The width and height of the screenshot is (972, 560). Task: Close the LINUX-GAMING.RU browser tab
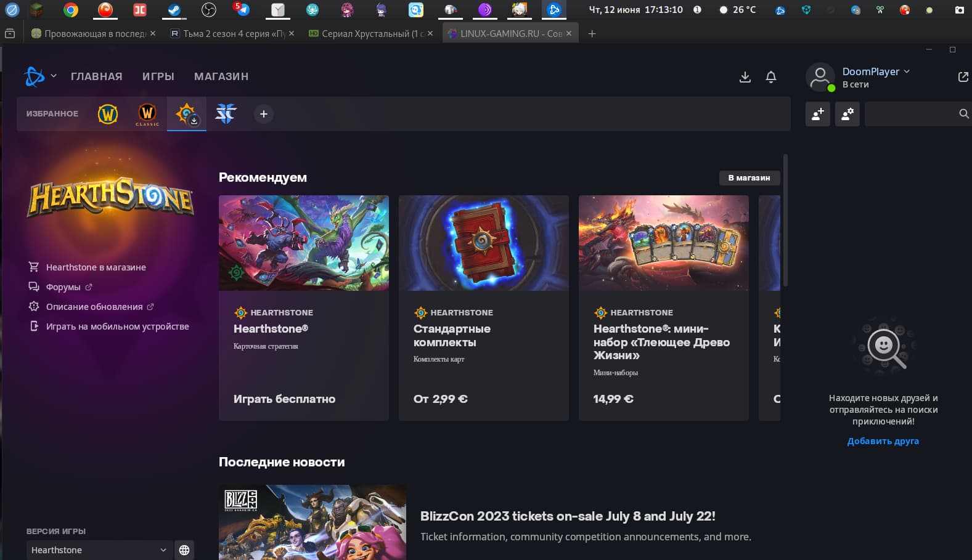[x=569, y=34]
